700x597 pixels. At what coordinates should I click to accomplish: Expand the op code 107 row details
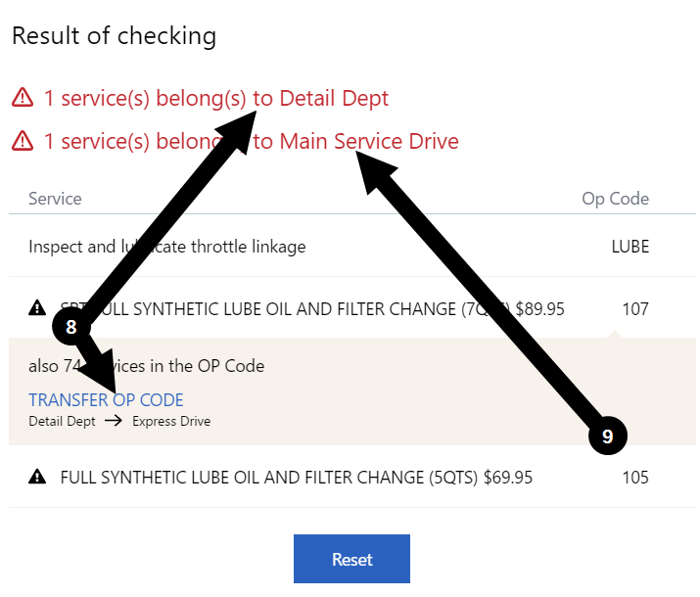(635, 309)
